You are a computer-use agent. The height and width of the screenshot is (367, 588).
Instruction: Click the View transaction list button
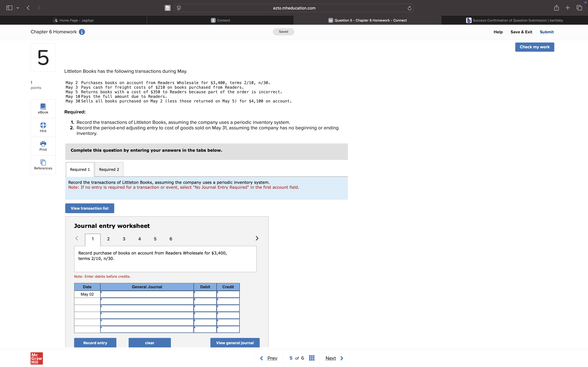point(89,208)
